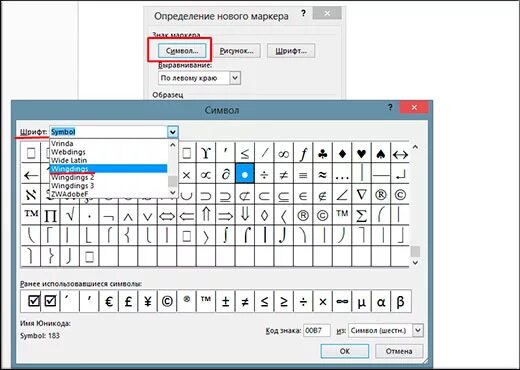Cancel with the Отмена button
Screen dimensions: 520x370
coord(399,351)
